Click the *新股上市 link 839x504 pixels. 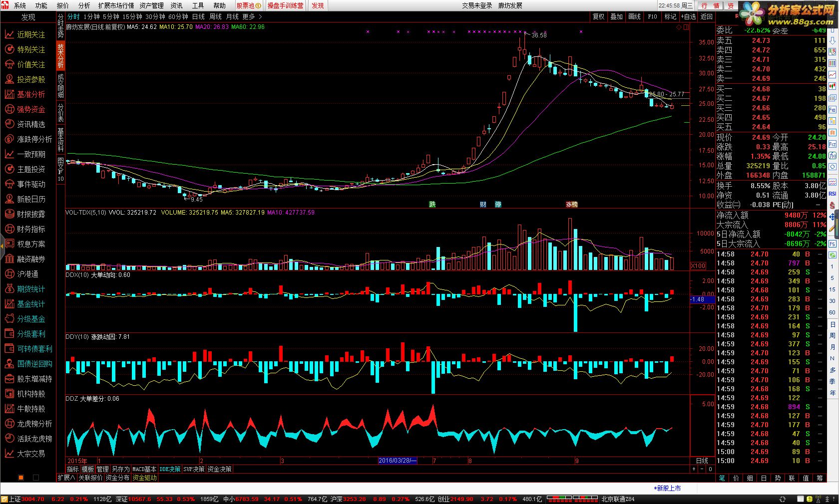(x=667, y=488)
